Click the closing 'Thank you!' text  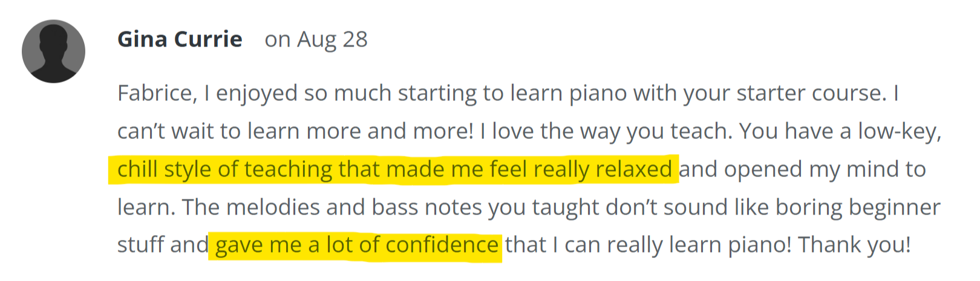click(x=854, y=245)
